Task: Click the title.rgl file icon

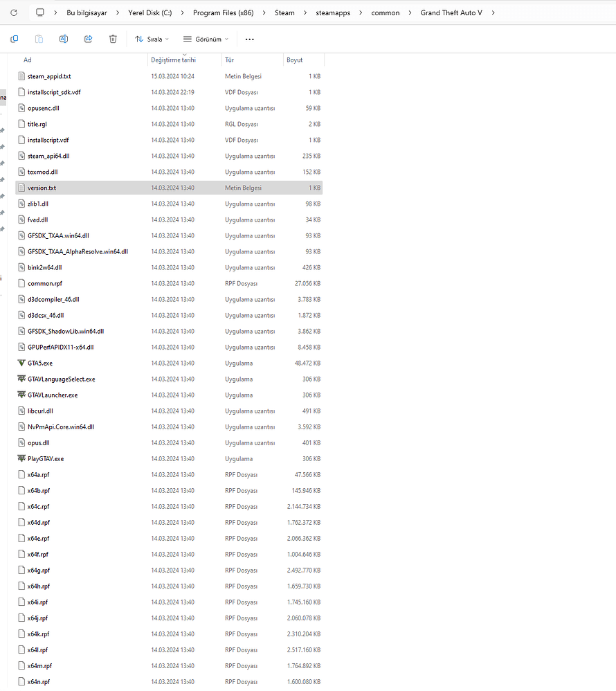Action: pyautogui.click(x=21, y=124)
